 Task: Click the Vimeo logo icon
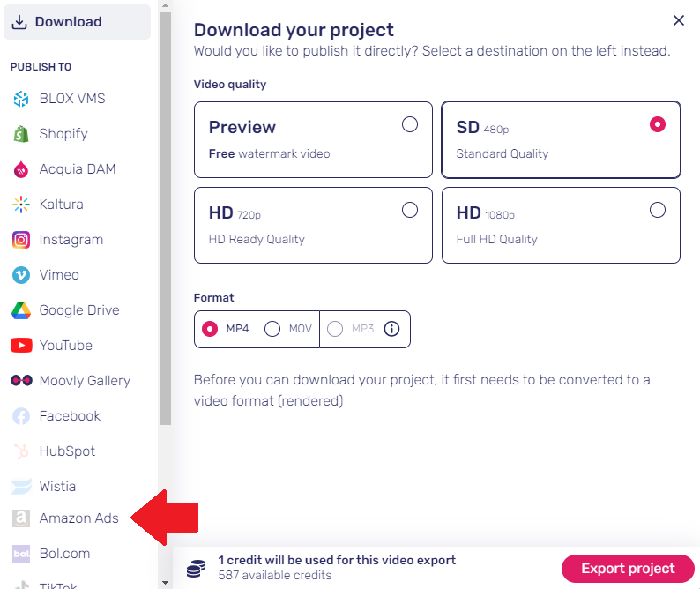pos(21,275)
